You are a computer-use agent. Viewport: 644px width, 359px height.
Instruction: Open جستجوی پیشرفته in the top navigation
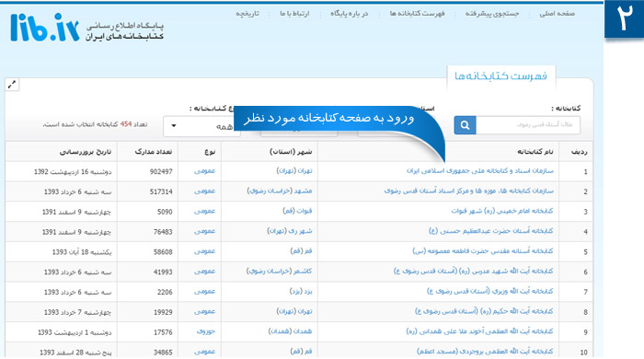pyautogui.click(x=492, y=14)
